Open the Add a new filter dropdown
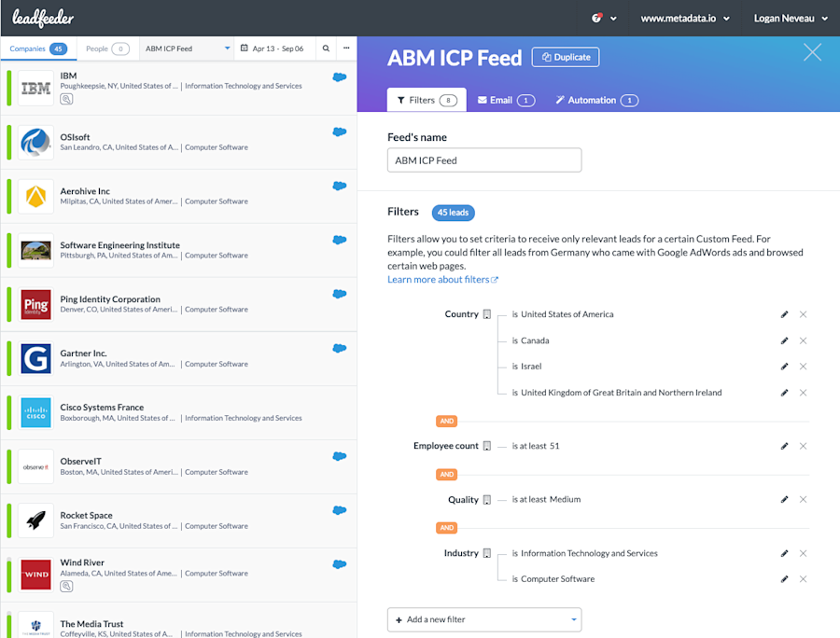 484,619
